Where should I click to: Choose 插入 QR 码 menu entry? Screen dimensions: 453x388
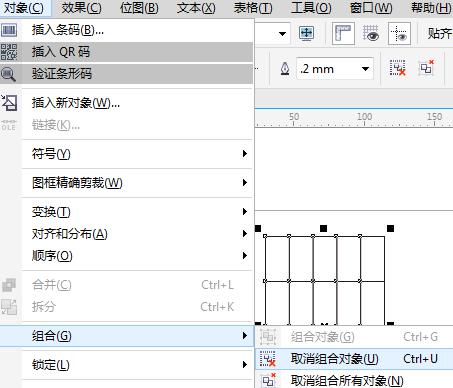click(127, 52)
